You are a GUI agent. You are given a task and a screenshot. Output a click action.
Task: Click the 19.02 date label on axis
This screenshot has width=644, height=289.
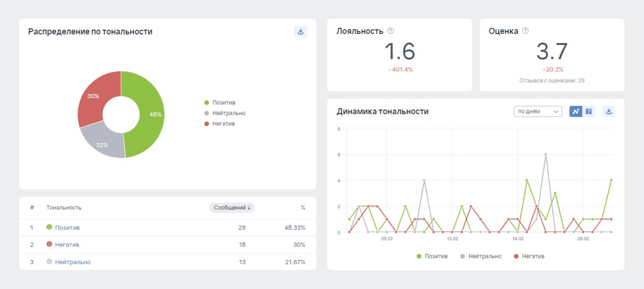point(518,239)
